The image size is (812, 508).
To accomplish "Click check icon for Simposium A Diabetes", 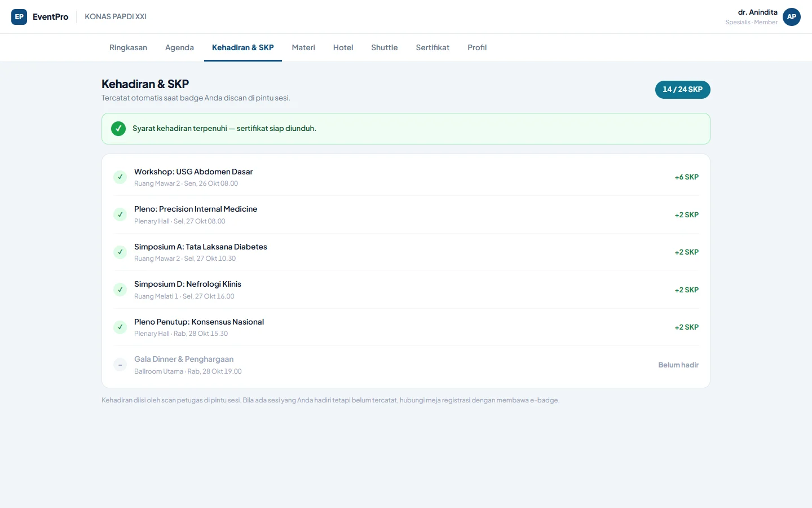I will point(120,252).
